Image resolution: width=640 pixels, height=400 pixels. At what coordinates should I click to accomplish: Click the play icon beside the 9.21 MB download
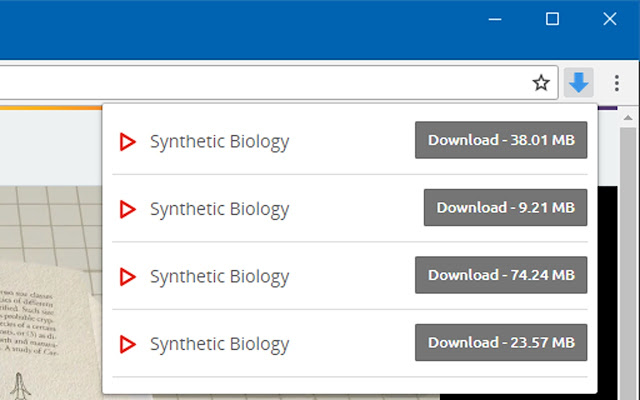(127, 209)
